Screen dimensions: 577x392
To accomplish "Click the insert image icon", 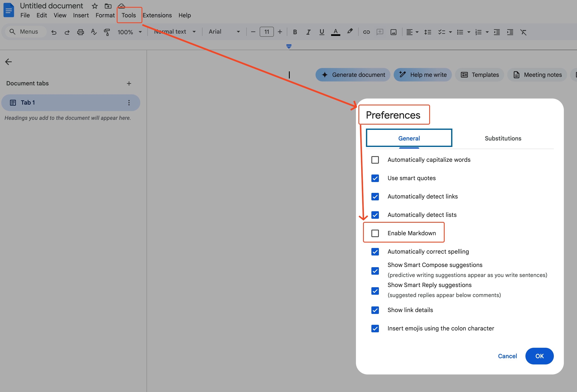I will tap(393, 32).
